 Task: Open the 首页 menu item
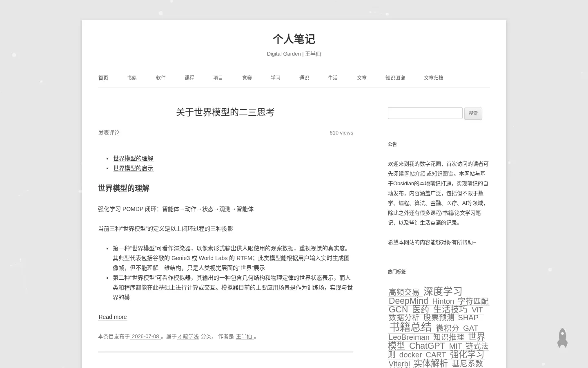click(x=103, y=78)
